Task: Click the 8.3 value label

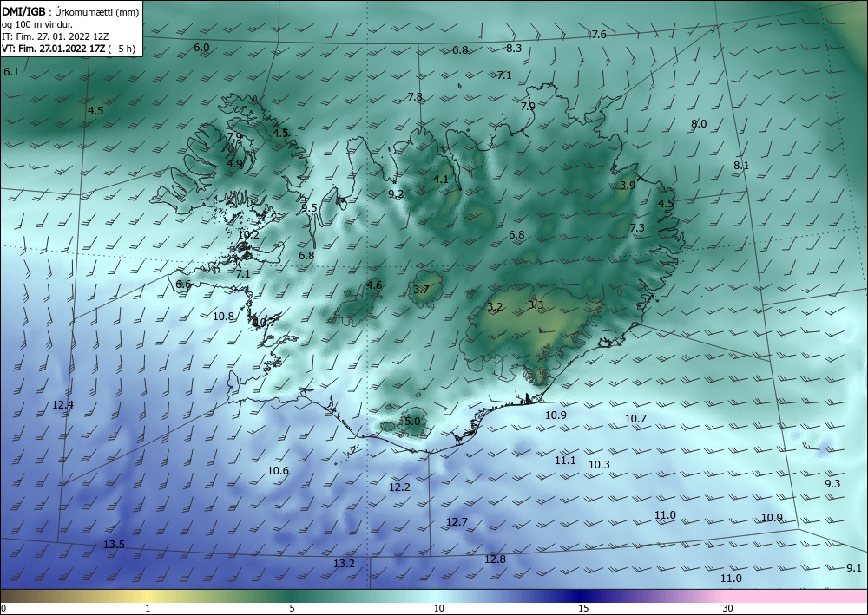Action: (514, 48)
